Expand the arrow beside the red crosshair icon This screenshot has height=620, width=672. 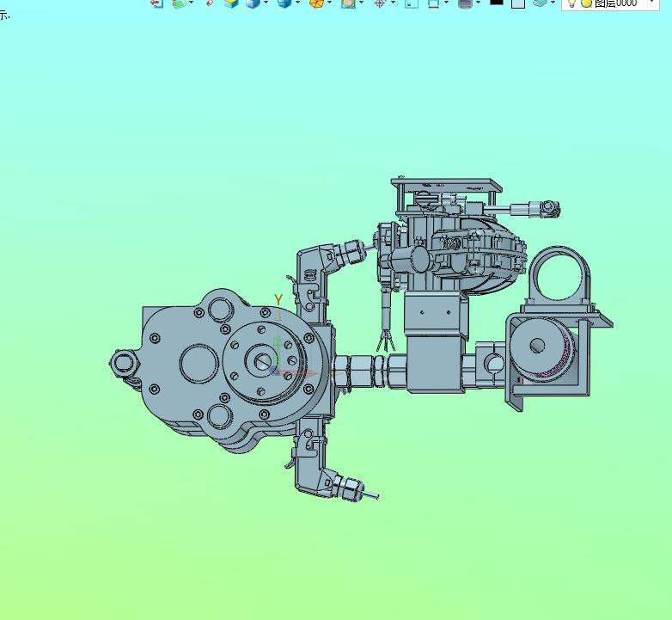pos(393,3)
